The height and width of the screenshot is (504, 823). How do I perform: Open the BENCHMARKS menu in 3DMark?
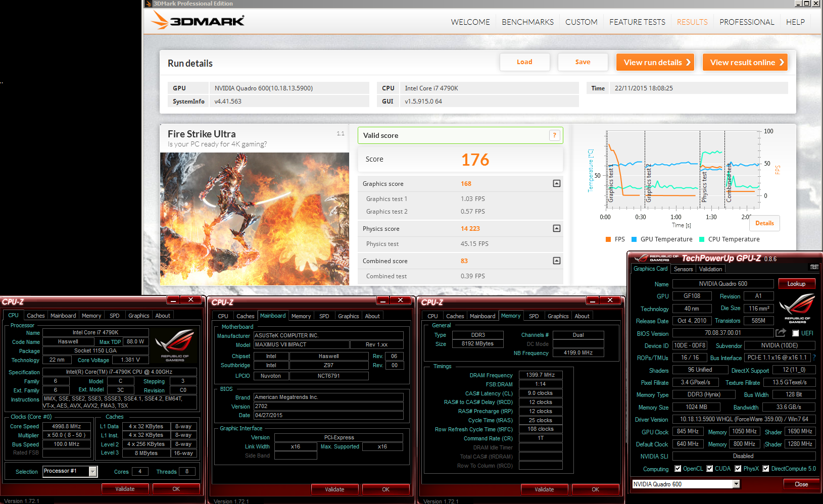(x=527, y=22)
